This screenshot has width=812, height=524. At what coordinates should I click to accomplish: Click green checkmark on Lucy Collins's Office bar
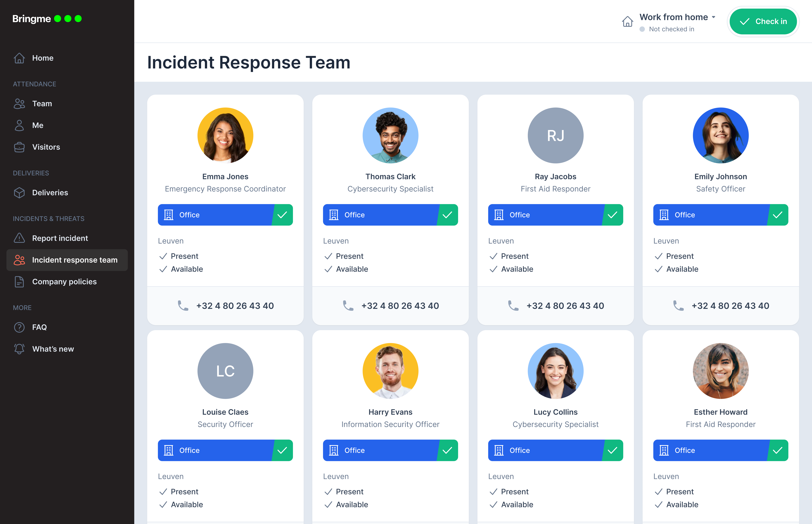coord(612,451)
